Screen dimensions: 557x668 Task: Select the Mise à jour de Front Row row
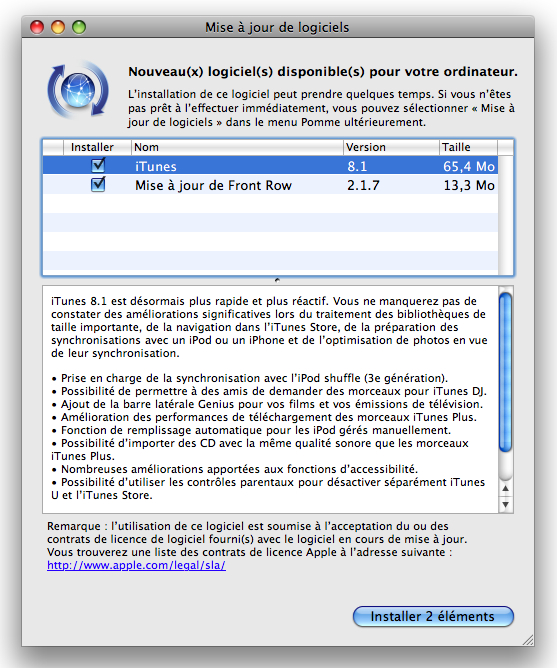pyautogui.click(x=270, y=185)
